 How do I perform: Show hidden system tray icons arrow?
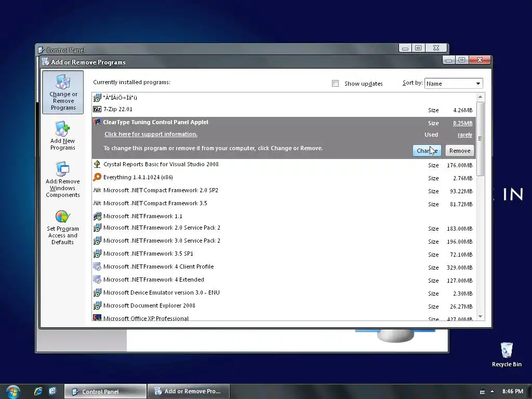tap(492, 392)
